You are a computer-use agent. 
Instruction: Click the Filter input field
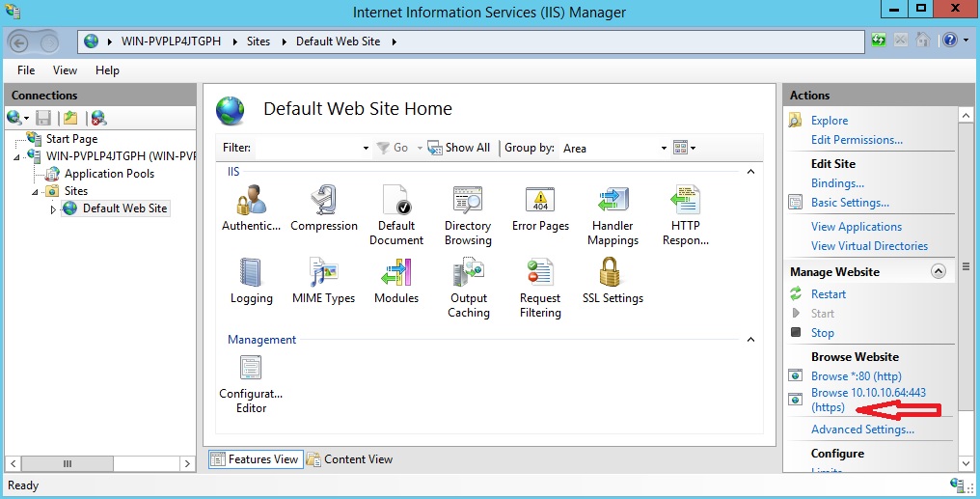[x=312, y=149]
